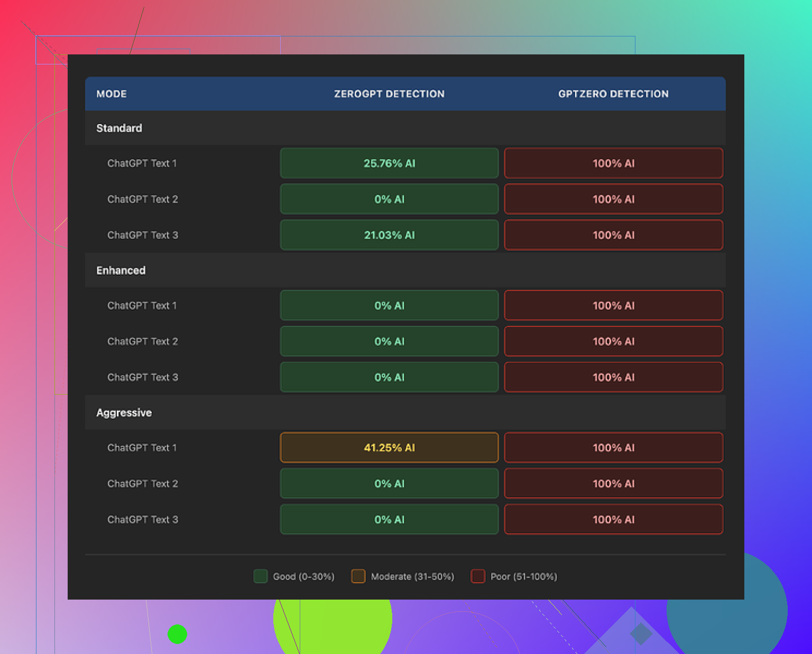Open the yellow 41.25% AI result cell
The height and width of the screenshot is (654, 812).
(x=389, y=447)
